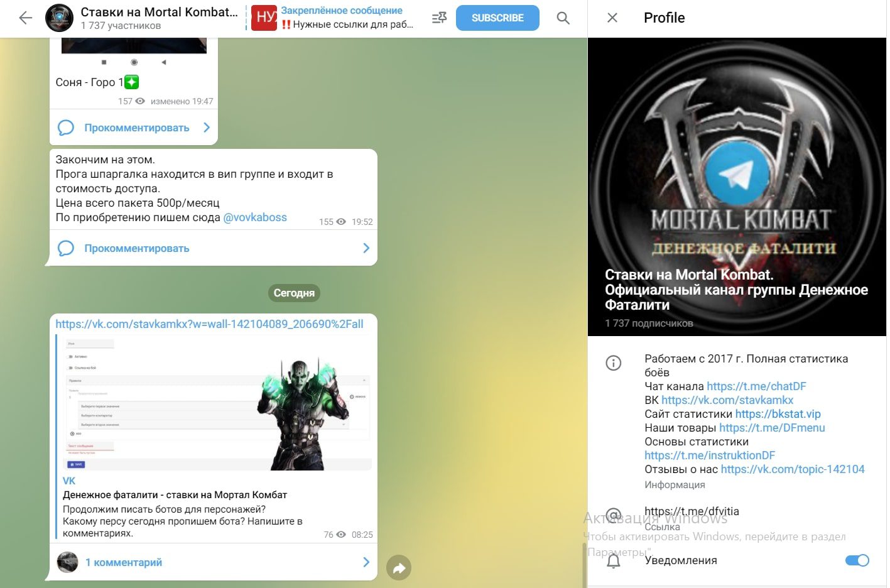Viewport: 890px width, 588px height.
Task: Click the SUBSCRIBE button
Action: click(x=497, y=18)
